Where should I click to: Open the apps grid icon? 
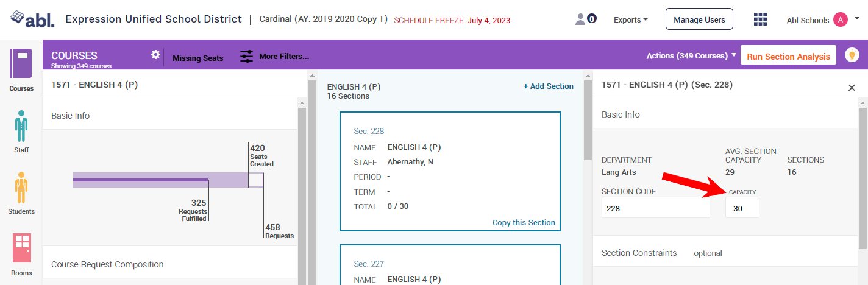pos(760,19)
